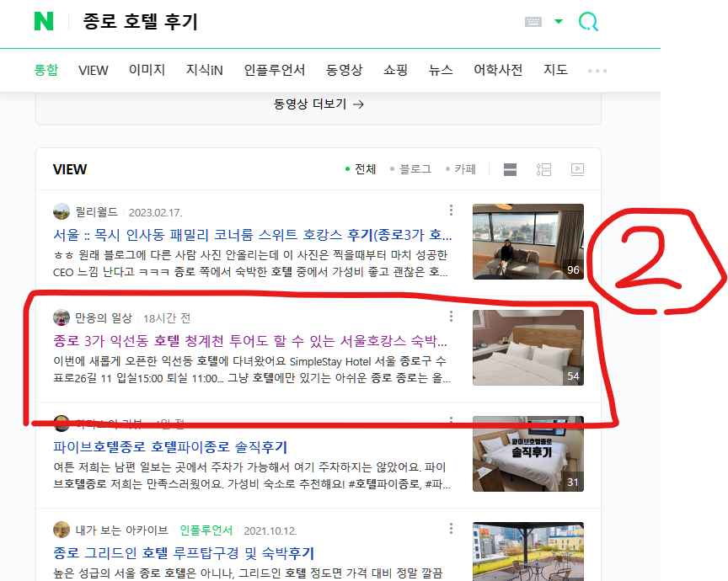Click the 18시간 전 timestamp

click(167, 318)
